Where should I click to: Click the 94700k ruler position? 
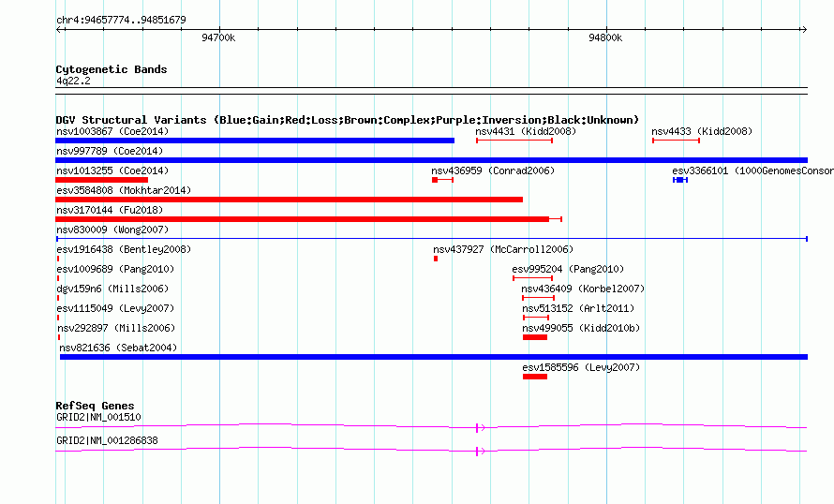click(x=218, y=37)
